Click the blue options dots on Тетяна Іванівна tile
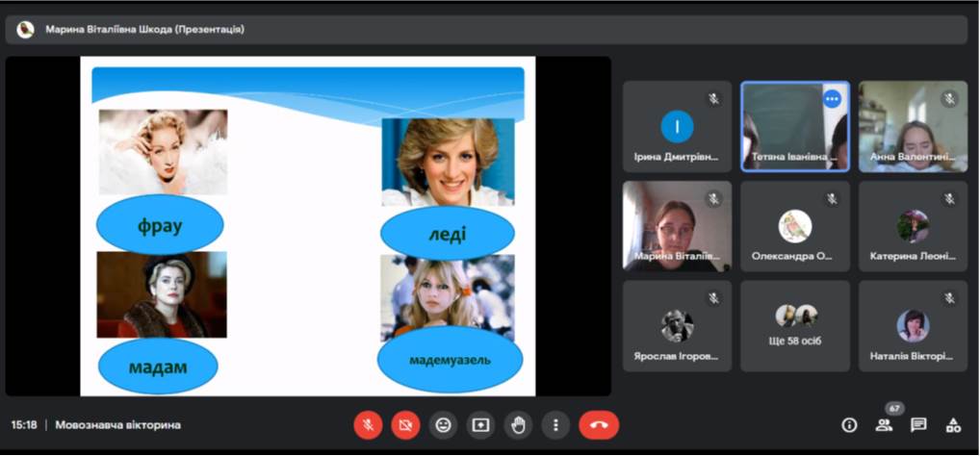The image size is (980, 456). (832, 99)
